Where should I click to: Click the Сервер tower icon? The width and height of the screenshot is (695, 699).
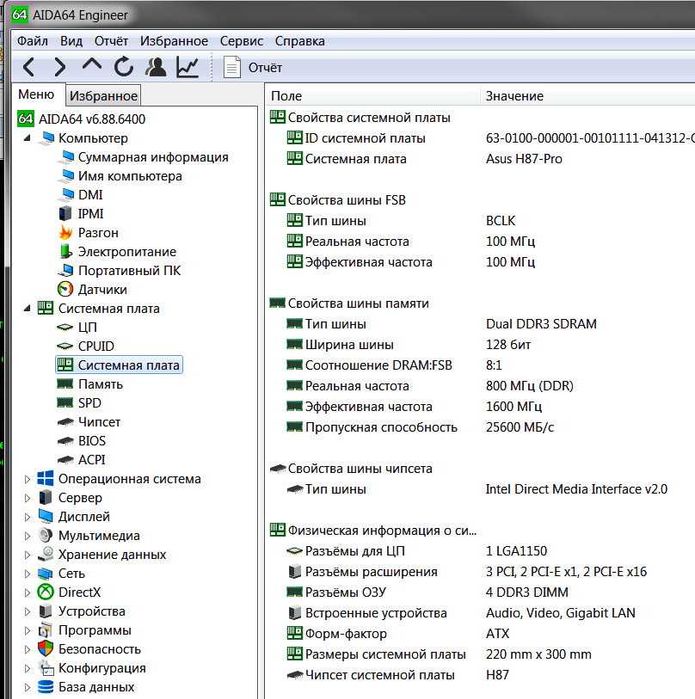[45, 497]
